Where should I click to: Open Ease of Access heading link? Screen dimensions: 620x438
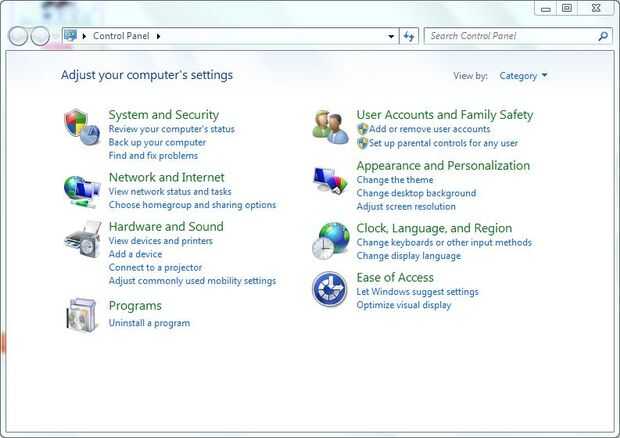tap(395, 278)
